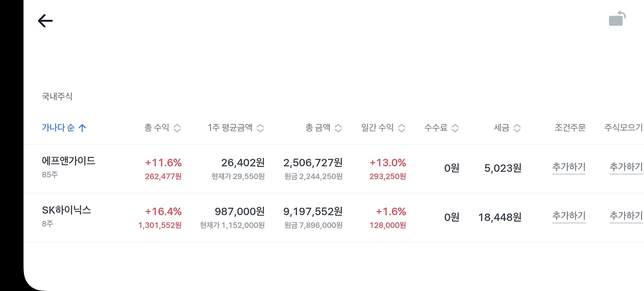The image size is (644, 291).
Task: Toggle sort arrows next to 세금
Action: (517, 128)
